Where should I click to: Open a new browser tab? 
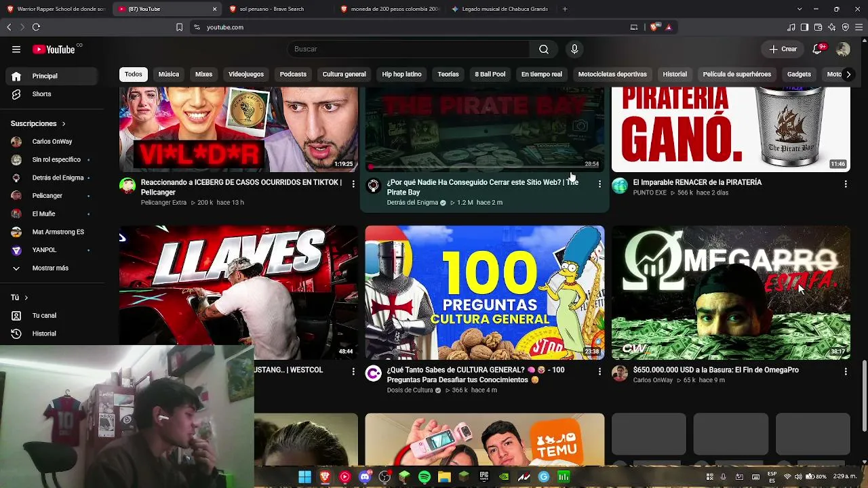tap(565, 9)
